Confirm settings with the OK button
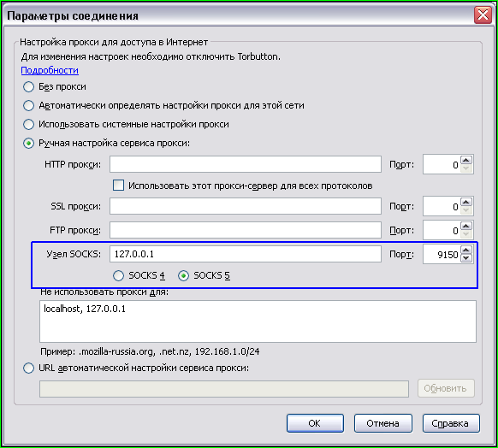Viewport: 498px width, 448px height. pyautogui.click(x=315, y=423)
